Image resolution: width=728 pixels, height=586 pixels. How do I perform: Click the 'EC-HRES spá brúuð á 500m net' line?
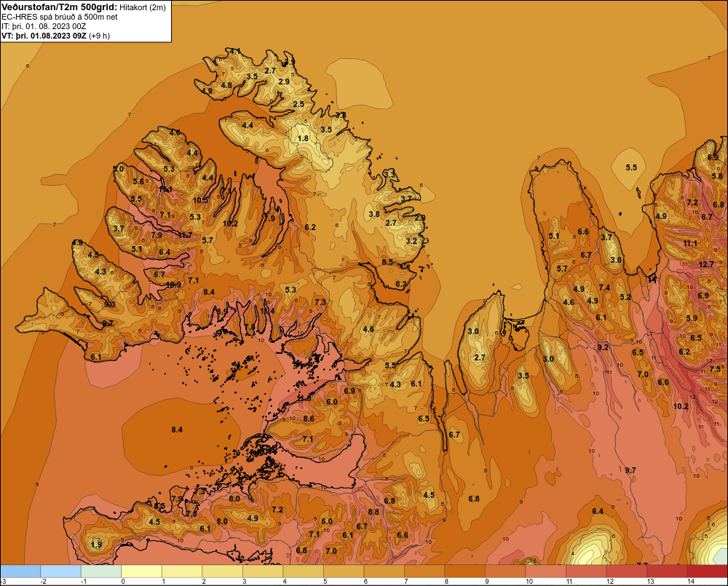[x=60, y=17]
